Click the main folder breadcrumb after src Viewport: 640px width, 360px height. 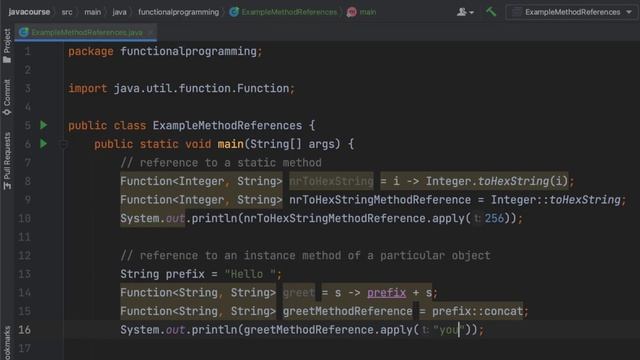[93, 12]
